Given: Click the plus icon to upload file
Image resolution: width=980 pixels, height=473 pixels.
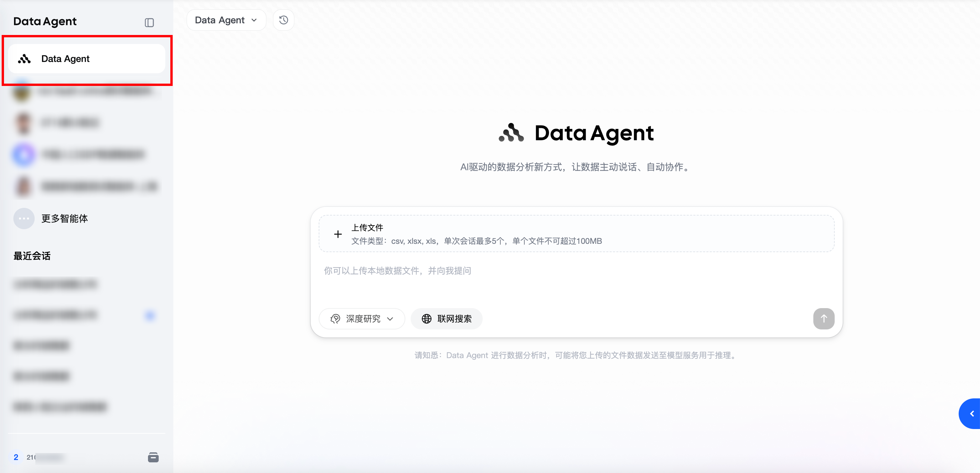Looking at the screenshot, I should point(337,234).
